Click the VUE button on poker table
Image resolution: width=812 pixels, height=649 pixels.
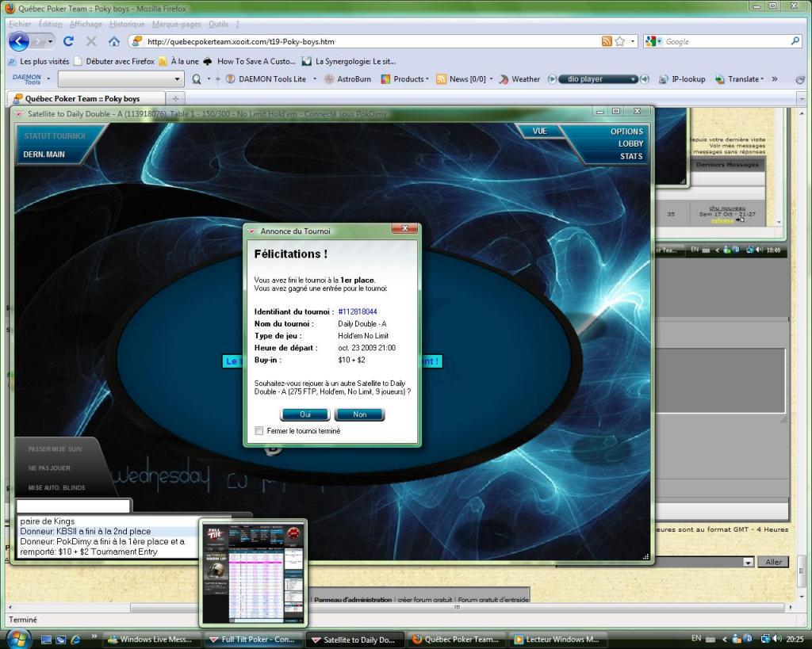tap(539, 131)
